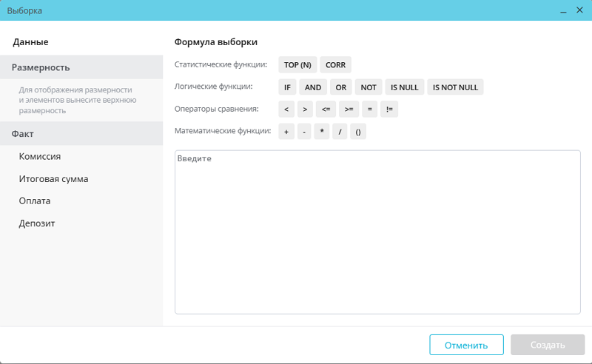Insert the less-than-or-equal operator
The height and width of the screenshot is (364, 592).
click(326, 109)
